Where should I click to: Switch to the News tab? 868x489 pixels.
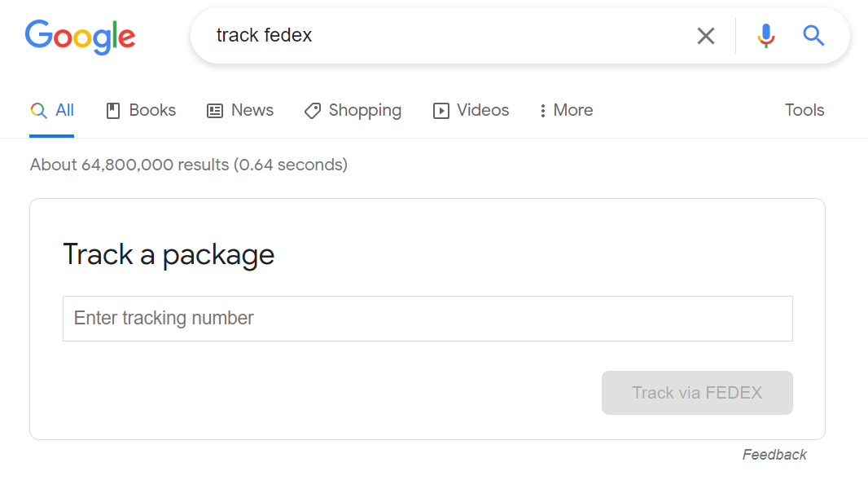pyautogui.click(x=240, y=110)
